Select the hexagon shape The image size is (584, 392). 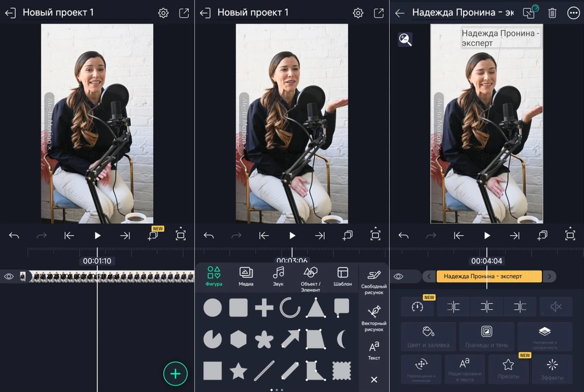pos(238,339)
